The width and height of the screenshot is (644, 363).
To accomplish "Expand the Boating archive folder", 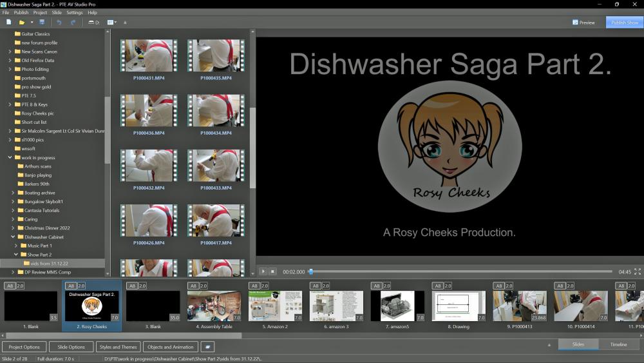I will 13,193.
